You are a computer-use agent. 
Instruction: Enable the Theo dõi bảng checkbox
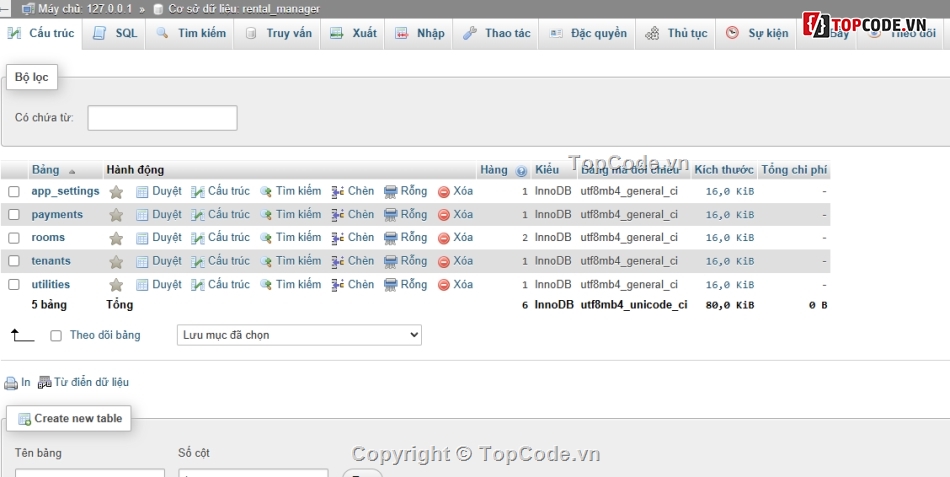(x=56, y=336)
